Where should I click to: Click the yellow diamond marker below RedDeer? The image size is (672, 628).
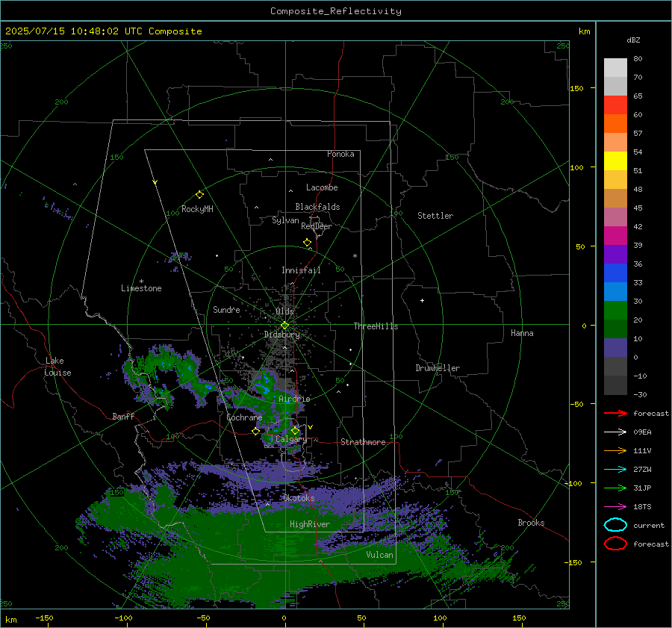point(307,243)
